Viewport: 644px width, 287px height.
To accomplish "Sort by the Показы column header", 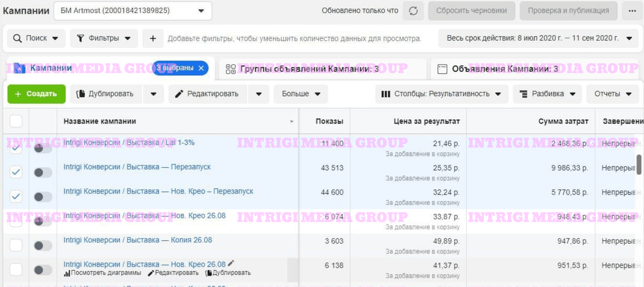I will pos(330,121).
